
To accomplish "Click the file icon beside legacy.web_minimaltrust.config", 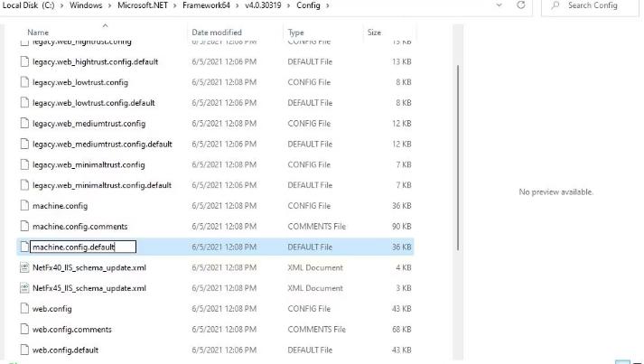I will point(24,164).
